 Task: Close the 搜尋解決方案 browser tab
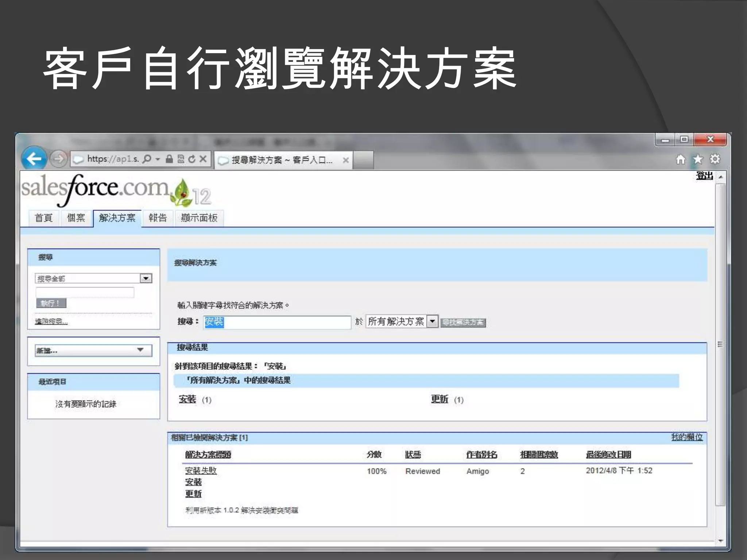tap(346, 160)
